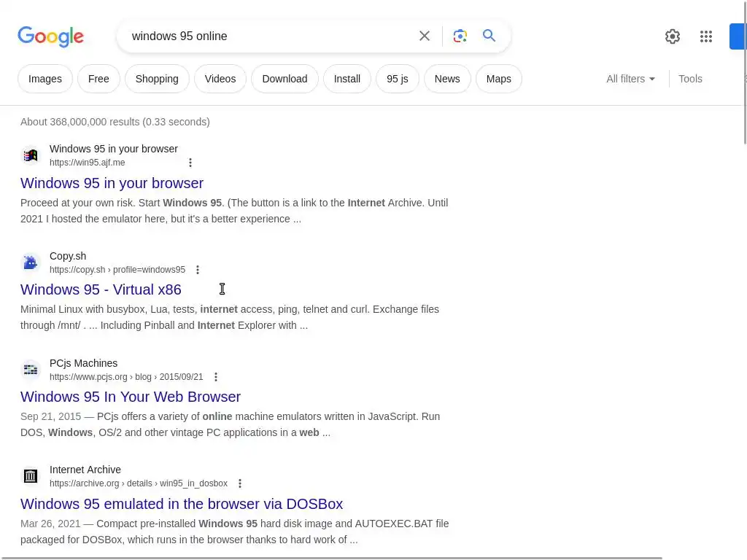
Task: Open three-dot menu beside win95.ajf.me
Action: [x=190, y=163]
